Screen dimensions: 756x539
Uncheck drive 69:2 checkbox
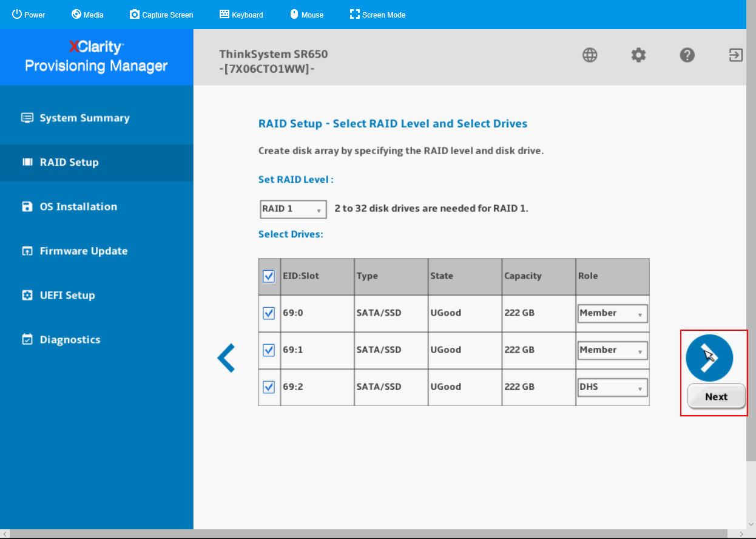click(269, 387)
